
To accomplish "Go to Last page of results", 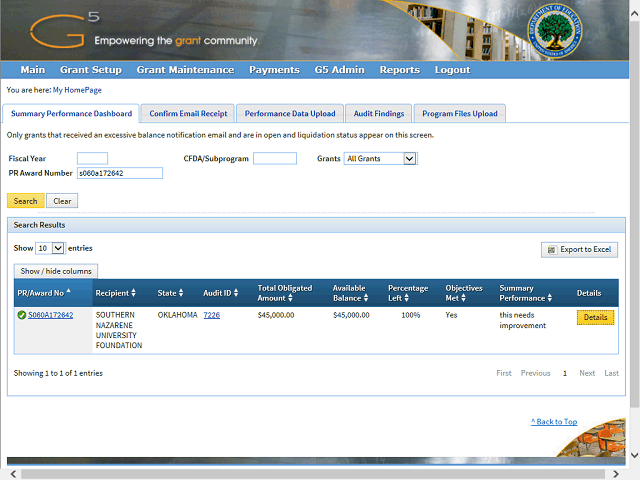I will [x=611, y=373].
